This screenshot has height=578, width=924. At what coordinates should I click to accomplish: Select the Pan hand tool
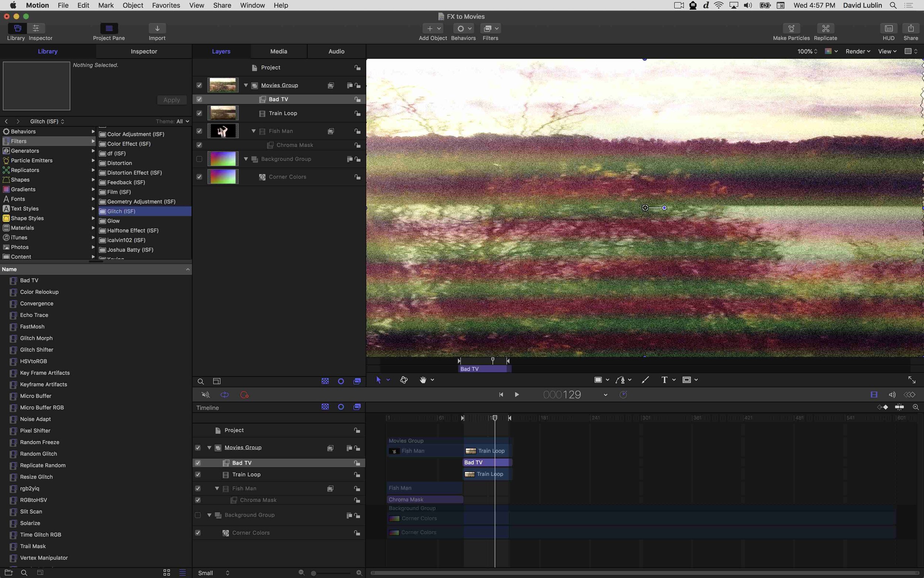click(423, 379)
